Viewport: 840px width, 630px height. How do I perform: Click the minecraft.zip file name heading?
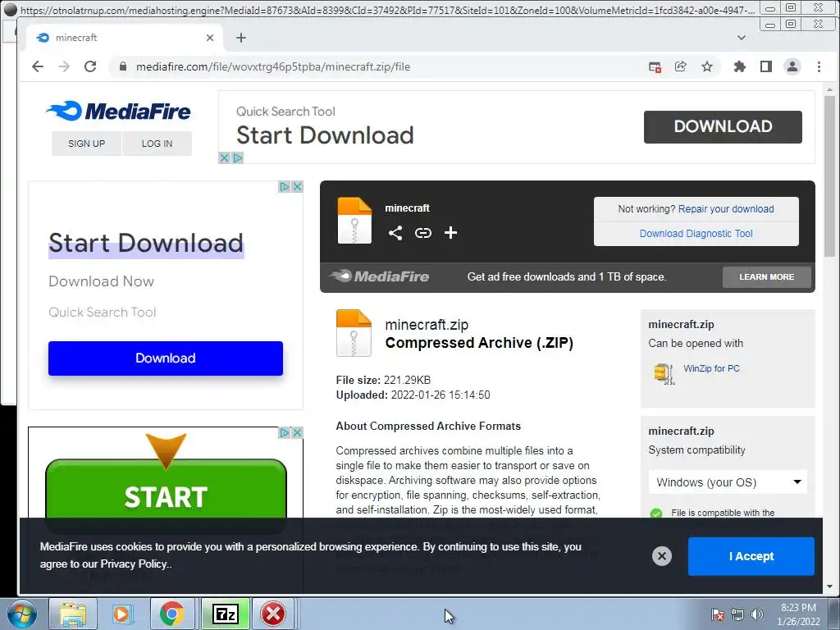point(427,325)
